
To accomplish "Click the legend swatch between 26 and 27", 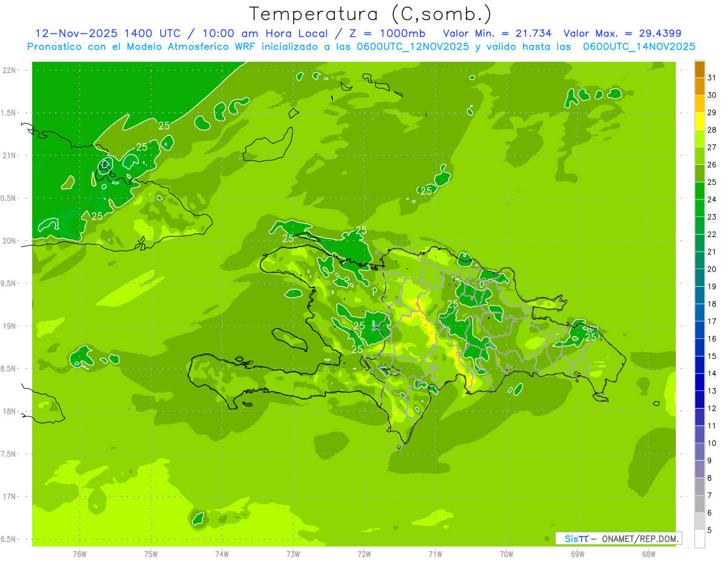I will click(x=699, y=156).
